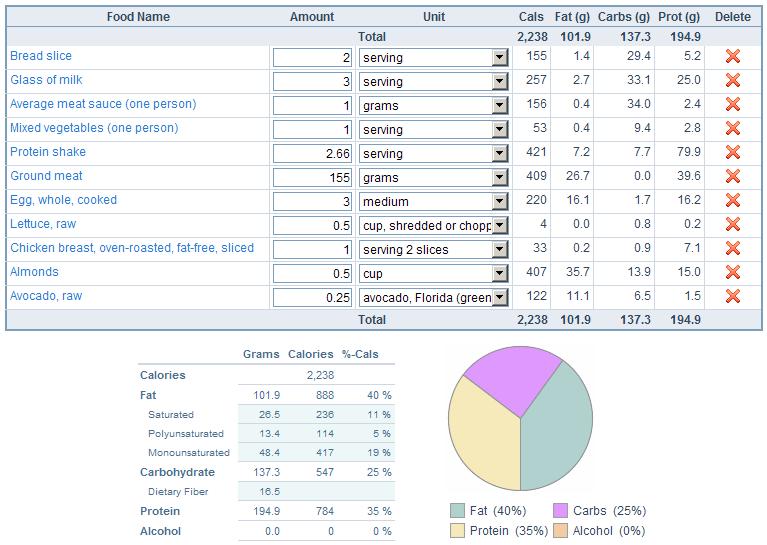Click the Fat legend color swatch

pos(458,511)
